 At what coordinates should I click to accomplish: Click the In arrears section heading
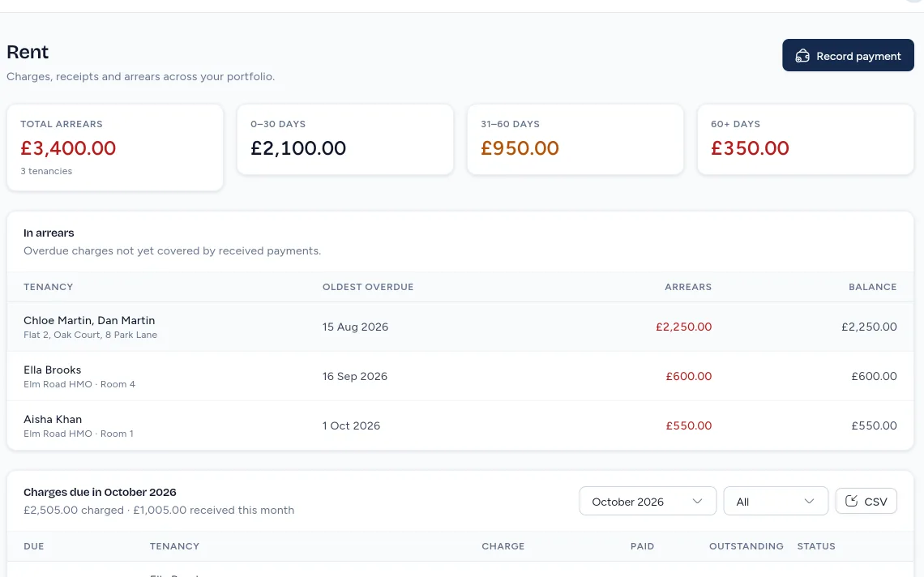[x=49, y=233]
